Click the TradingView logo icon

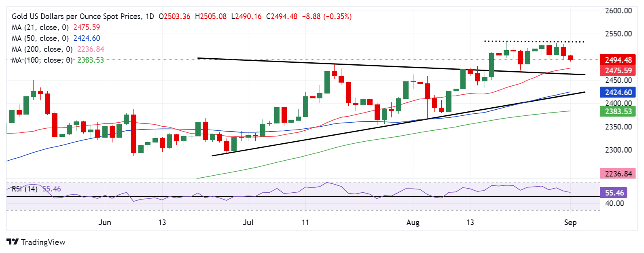click(x=13, y=242)
